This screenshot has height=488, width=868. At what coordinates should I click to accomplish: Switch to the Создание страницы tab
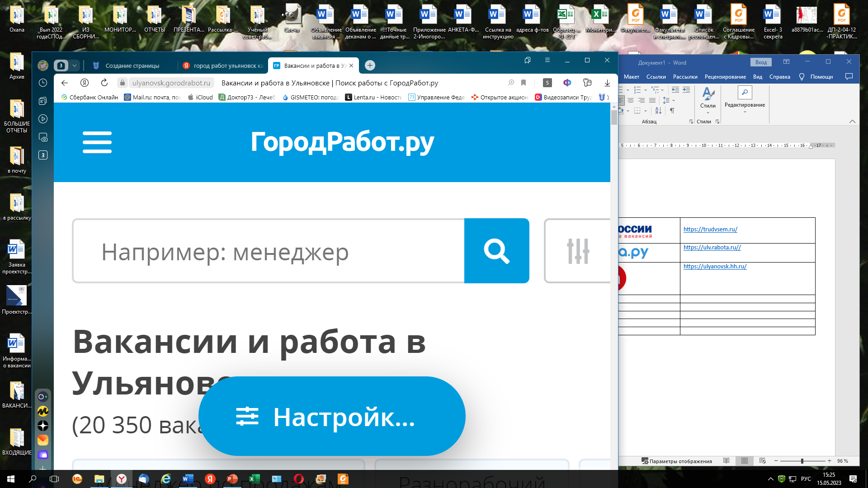tap(132, 66)
